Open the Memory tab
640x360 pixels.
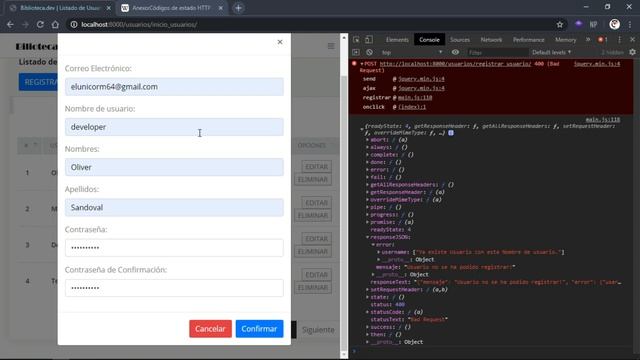[565, 40]
